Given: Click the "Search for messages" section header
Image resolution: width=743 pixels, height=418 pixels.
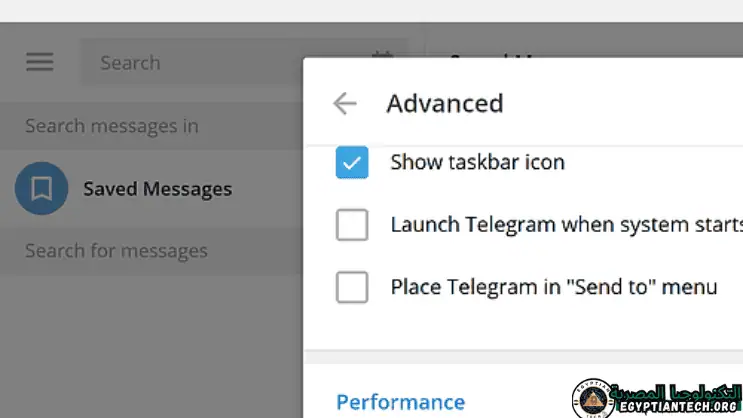Looking at the screenshot, I should (x=116, y=250).
